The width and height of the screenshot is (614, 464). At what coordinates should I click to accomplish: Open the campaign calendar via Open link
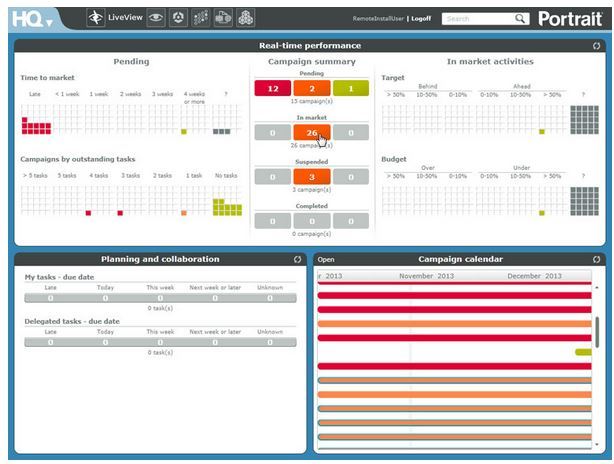[x=326, y=259]
